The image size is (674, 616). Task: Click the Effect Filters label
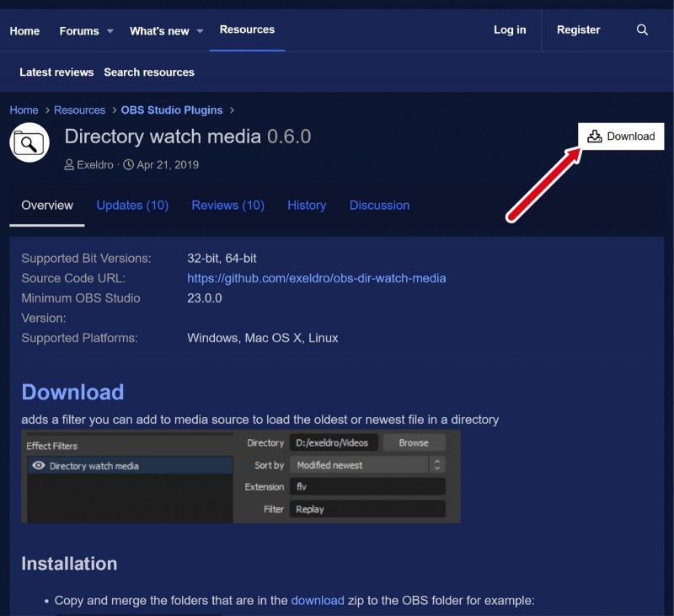(x=52, y=447)
